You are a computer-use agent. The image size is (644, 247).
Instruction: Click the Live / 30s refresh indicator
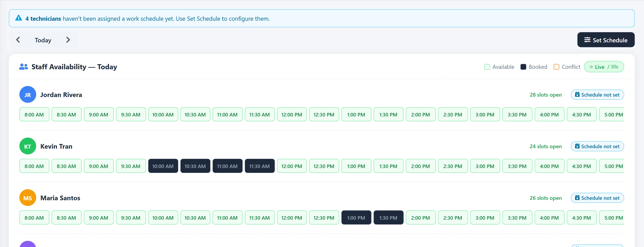tap(604, 67)
